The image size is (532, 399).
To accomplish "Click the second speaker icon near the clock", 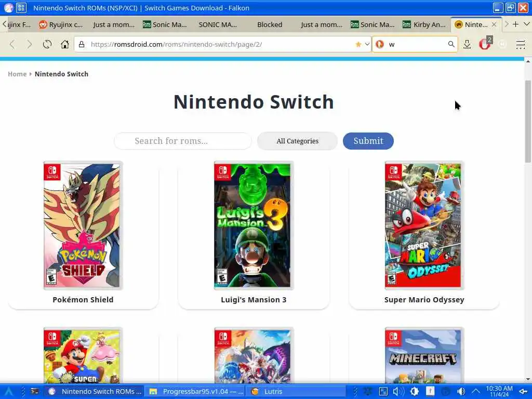I will click(461, 392).
